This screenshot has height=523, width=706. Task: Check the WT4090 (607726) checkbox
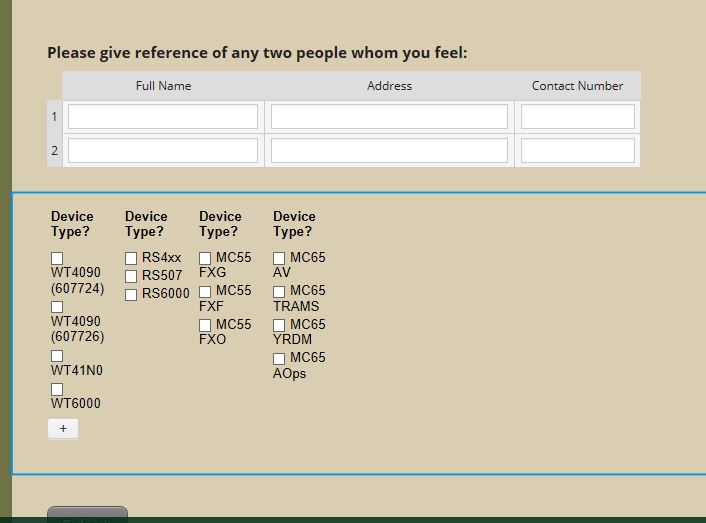click(57, 307)
